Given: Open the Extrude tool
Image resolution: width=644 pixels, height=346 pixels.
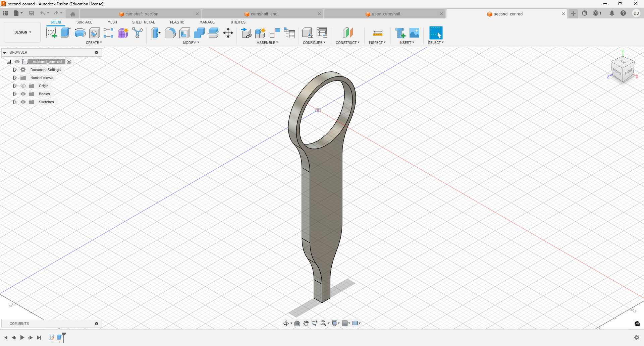Looking at the screenshot, I should [65, 33].
